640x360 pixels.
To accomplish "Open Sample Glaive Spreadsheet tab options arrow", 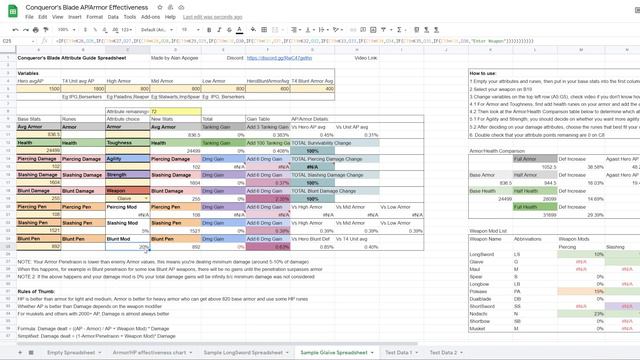I will [372, 353].
